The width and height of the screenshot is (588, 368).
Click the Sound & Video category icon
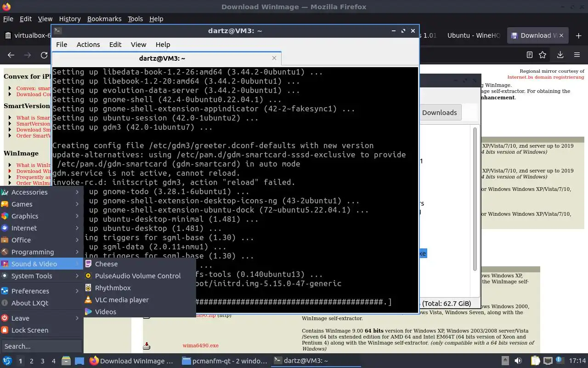tap(5, 264)
